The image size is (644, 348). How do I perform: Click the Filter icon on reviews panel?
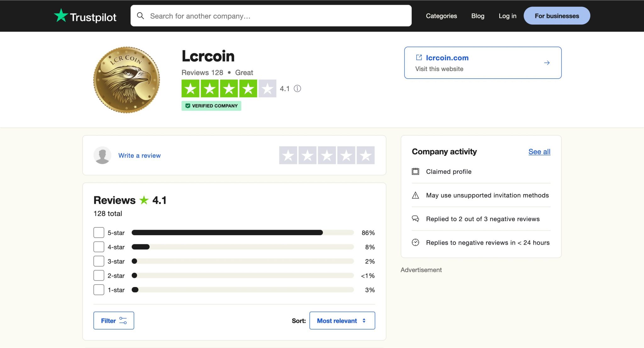[x=123, y=320]
